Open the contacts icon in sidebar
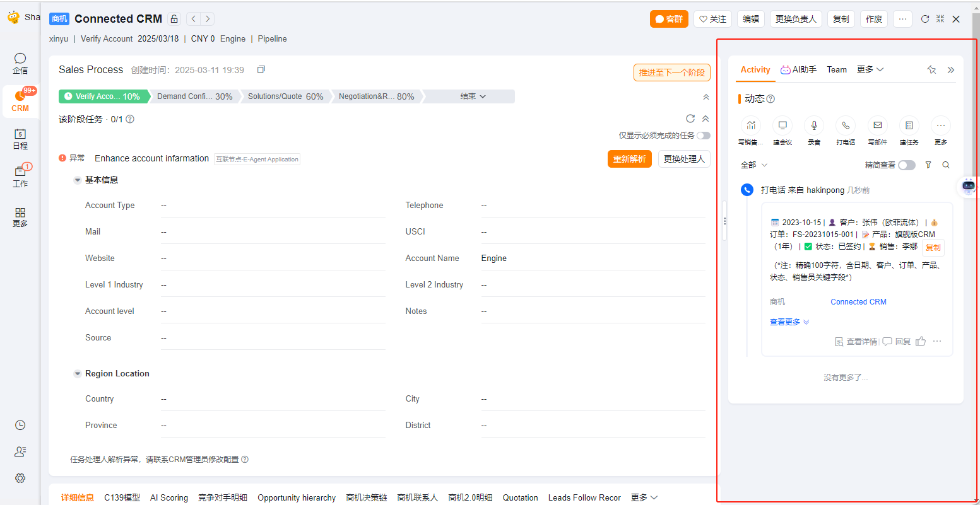Image resolution: width=980 pixels, height=505 pixels. (20, 451)
